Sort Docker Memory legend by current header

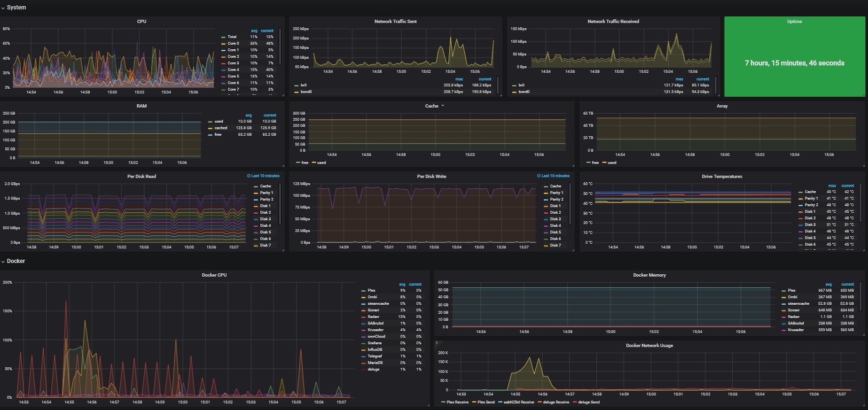point(847,284)
